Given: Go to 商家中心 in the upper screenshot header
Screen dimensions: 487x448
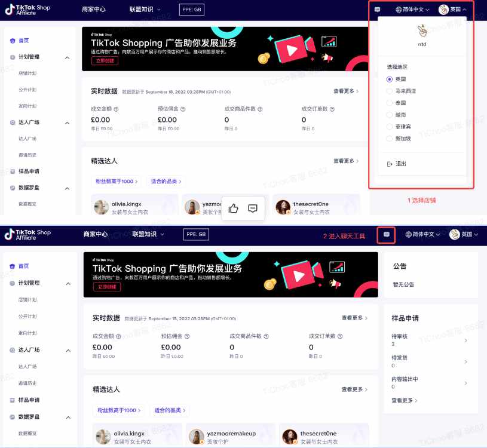Looking at the screenshot, I should point(94,10).
